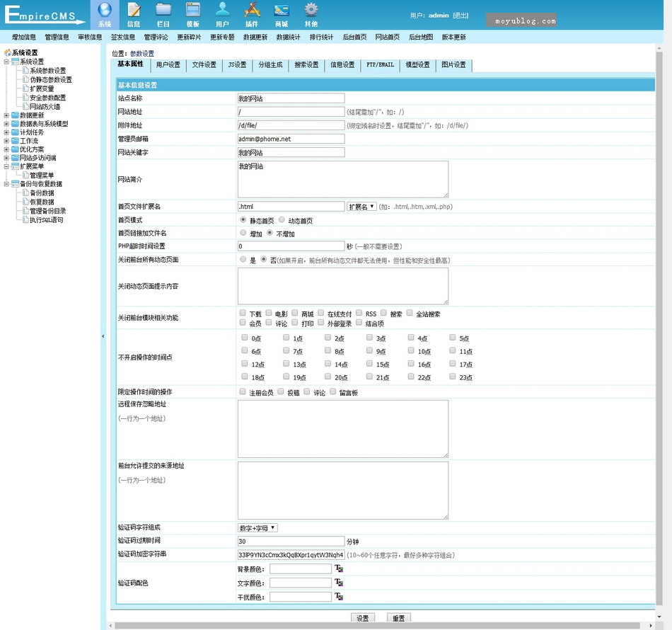Click the 安全参数配置 page icon
672x630 pixels.
click(25, 98)
